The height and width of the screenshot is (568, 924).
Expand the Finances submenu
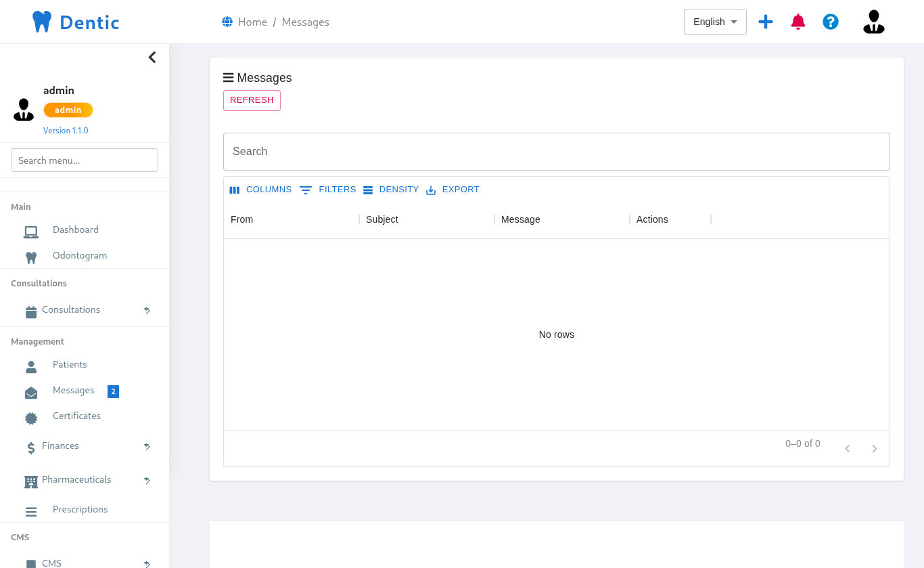tap(147, 446)
